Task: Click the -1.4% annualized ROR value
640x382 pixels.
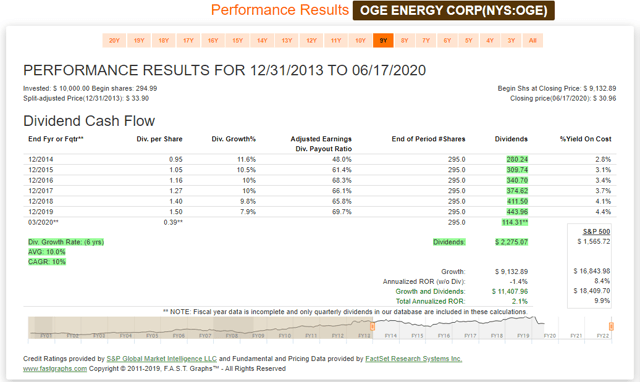Action: pyautogui.click(x=519, y=282)
